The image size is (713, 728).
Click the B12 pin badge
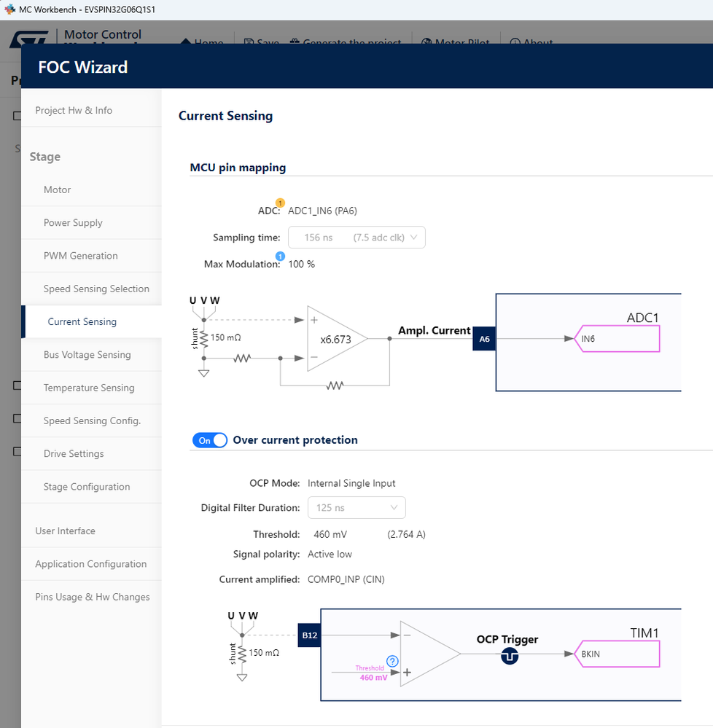pos(310,635)
